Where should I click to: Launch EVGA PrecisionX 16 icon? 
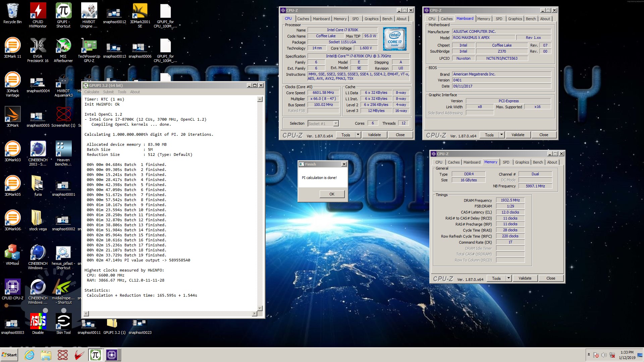38,50
